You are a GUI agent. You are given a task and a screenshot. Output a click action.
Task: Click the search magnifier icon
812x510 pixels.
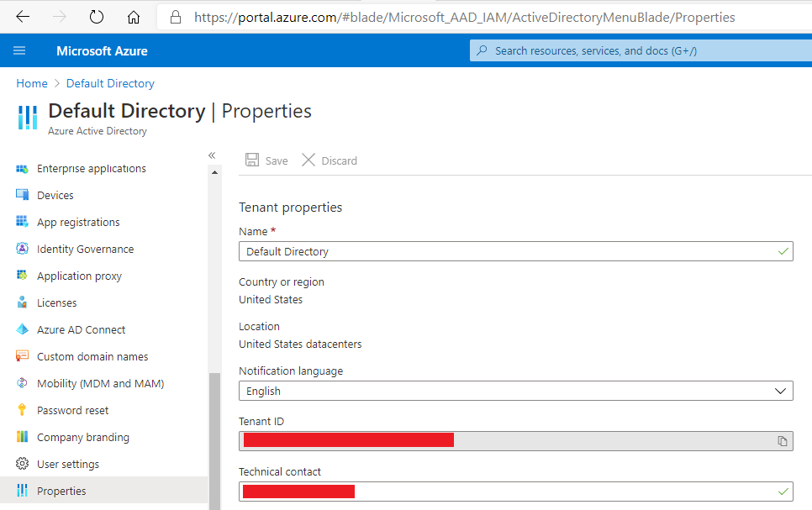coord(482,50)
